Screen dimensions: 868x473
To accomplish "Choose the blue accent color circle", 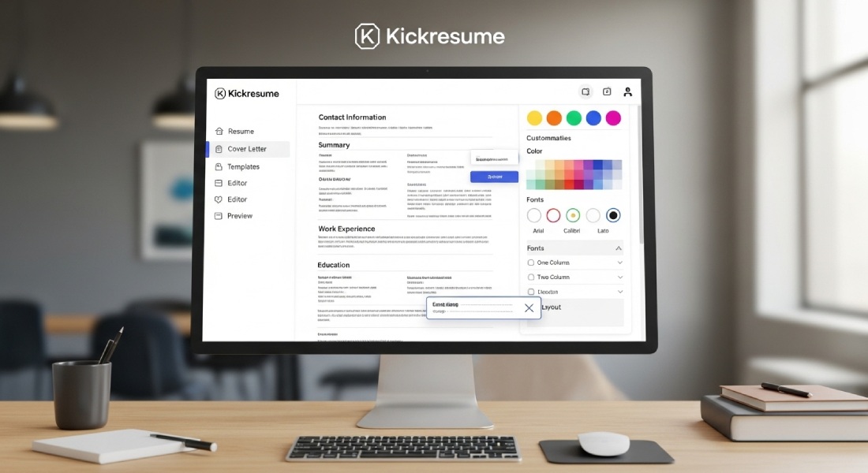I will click(593, 117).
